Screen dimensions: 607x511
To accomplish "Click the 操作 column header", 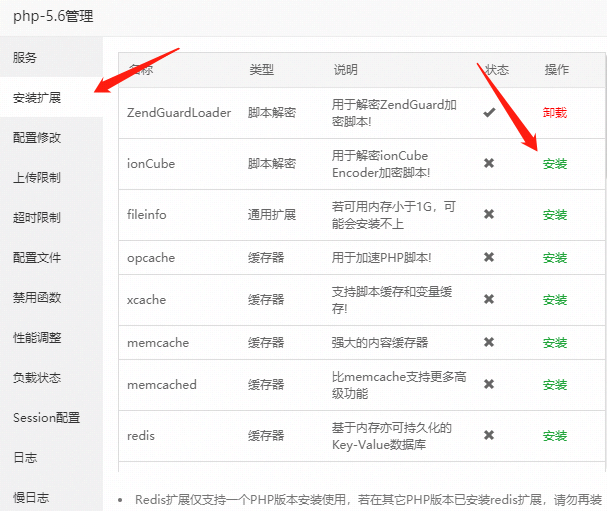I will coord(557,70).
